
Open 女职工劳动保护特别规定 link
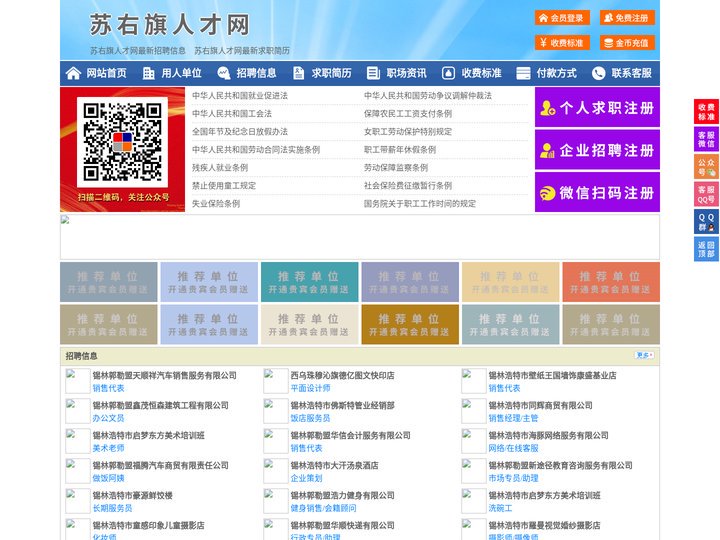408,132
